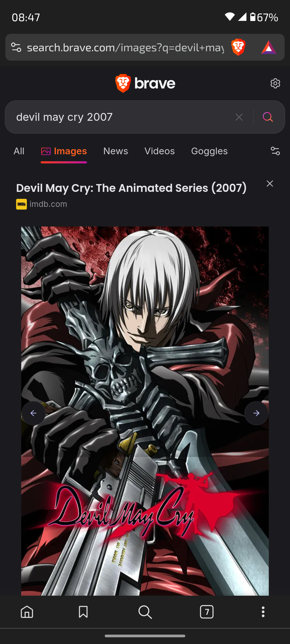Screen dimensions: 290x644
Task: Select the Videos tab
Action: point(160,151)
